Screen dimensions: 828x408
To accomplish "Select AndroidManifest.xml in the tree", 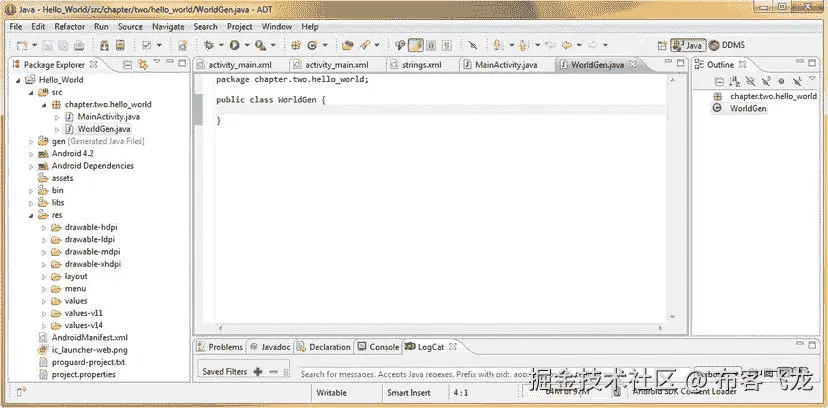I will point(89,337).
